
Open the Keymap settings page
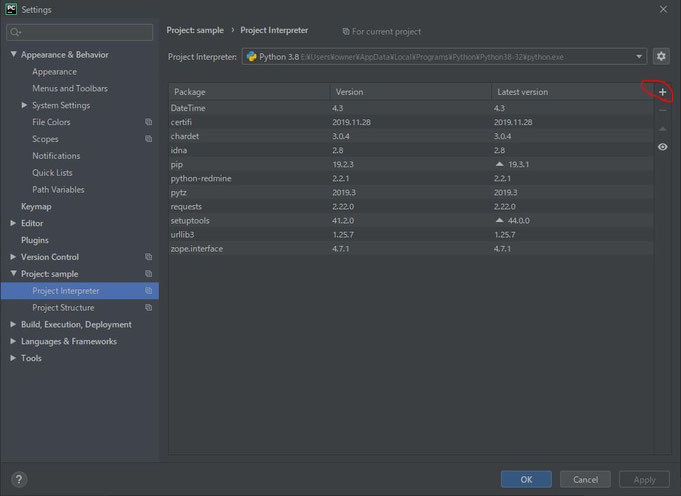(x=36, y=206)
